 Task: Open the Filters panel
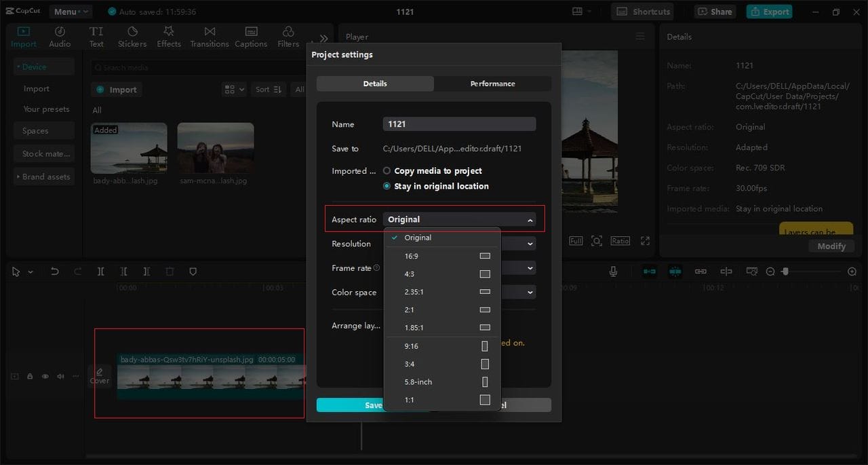[x=288, y=35]
